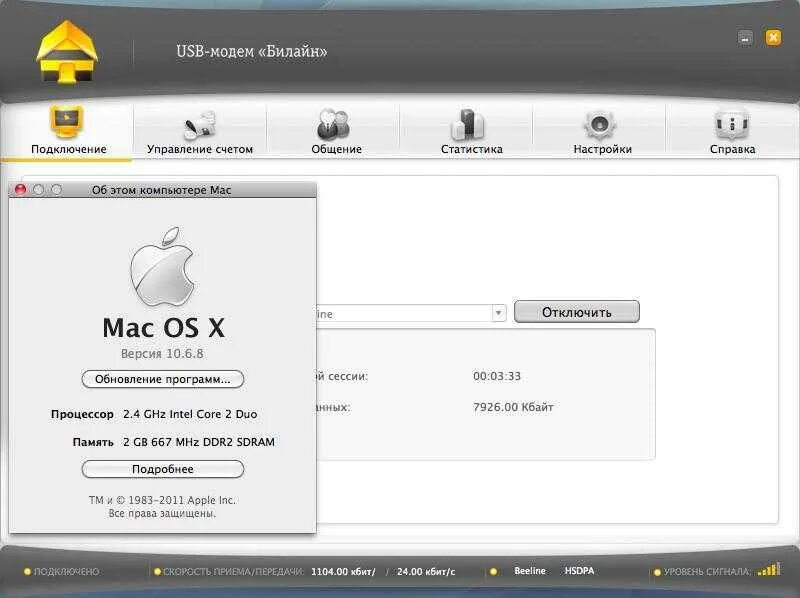The height and width of the screenshot is (598, 800).
Task: Click the Версия 10.6.8 text
Action: pyautogui.click(x=162, y=354)
